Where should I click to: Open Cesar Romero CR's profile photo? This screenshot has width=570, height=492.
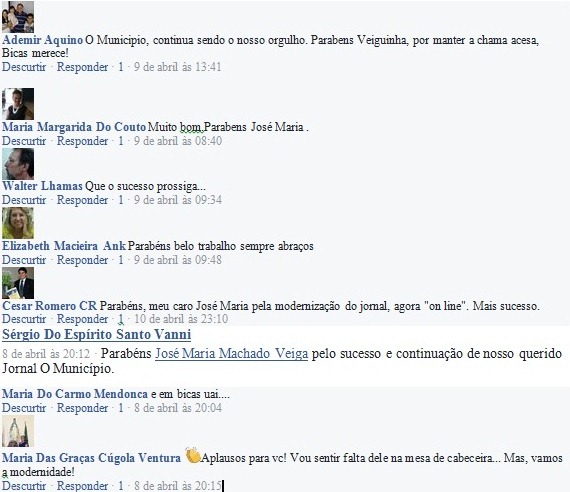point(18,283)
